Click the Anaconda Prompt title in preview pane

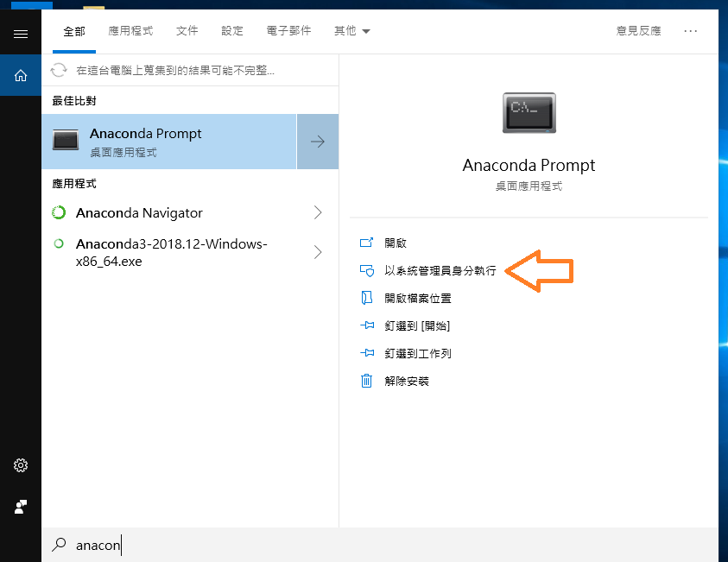(529, 165)
